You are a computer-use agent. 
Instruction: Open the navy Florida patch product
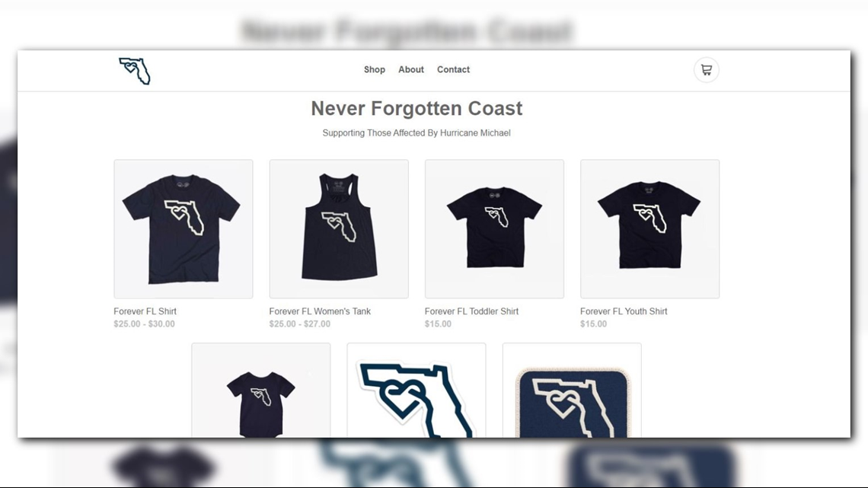click(572, 391)
